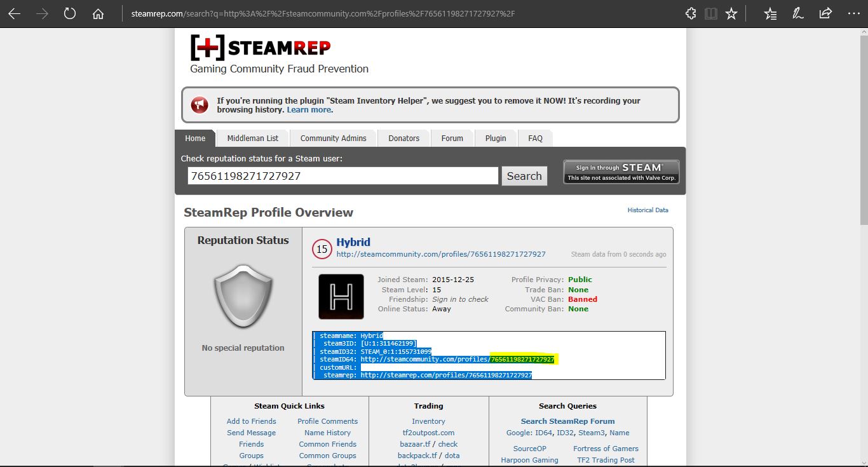Click the Name search query link
868x467 pixels.
click(x=620, y=433)
